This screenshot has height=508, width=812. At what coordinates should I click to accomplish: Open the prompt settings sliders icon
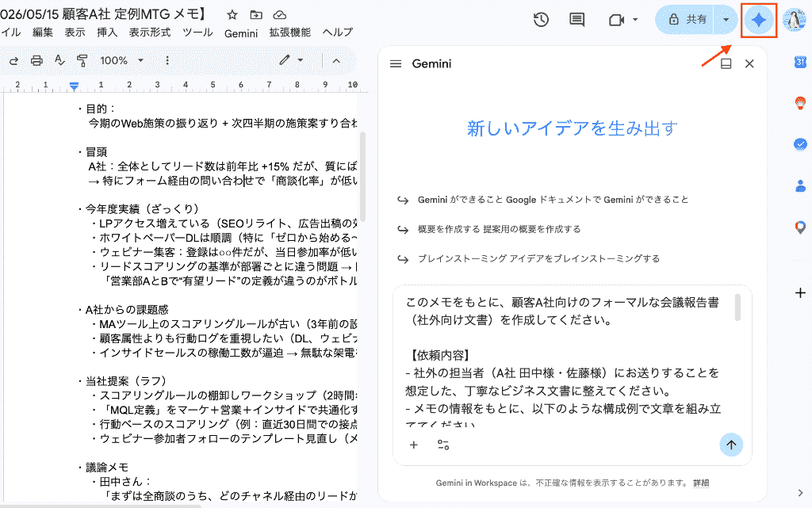(x=443, y=445)
